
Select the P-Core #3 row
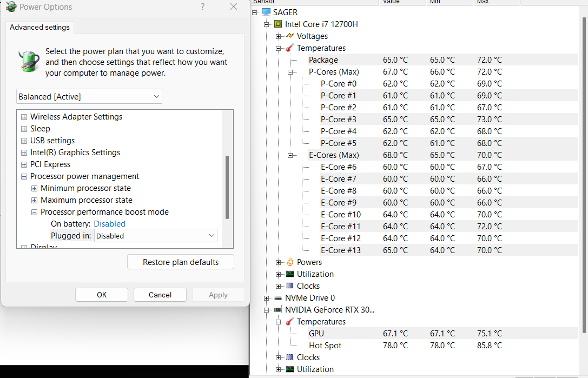click(449, 120)
